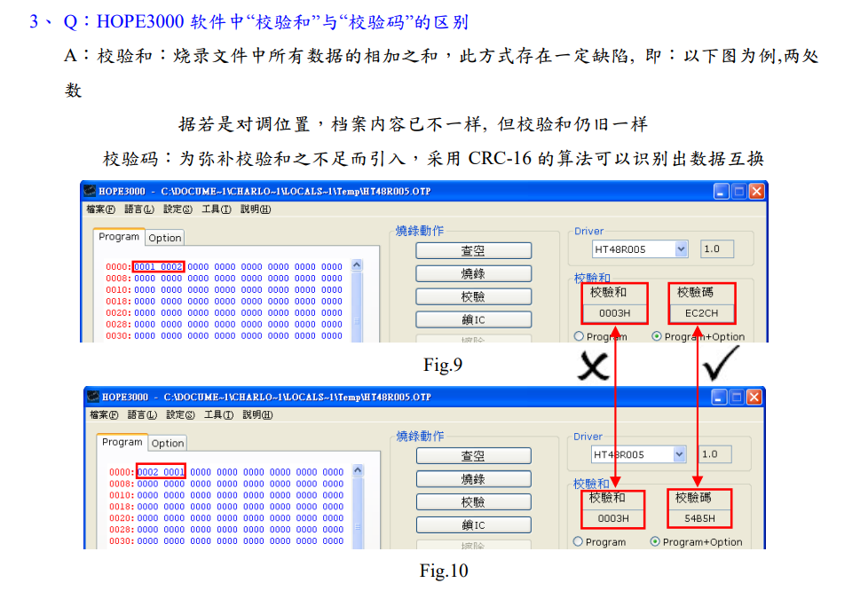Minimize the Fig.10 HOPE3000 window
The image size is (868, 591).
pos(719,397)
